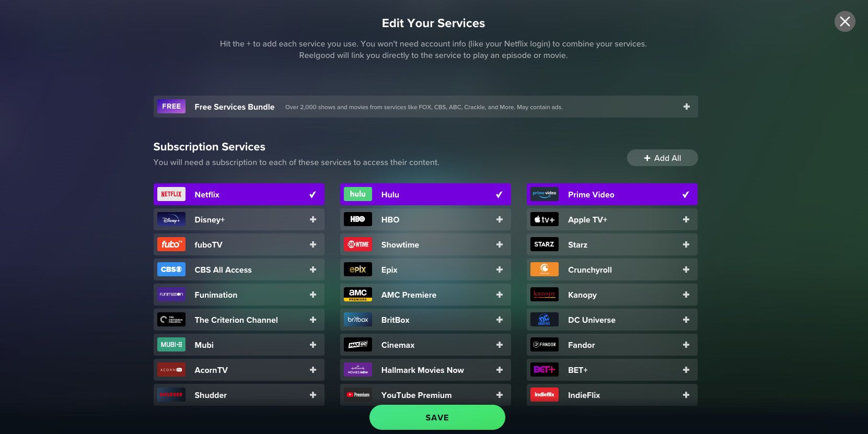Click the BritBox logo icon
Viewport: 868px width, 434px height.
(358, 320)
